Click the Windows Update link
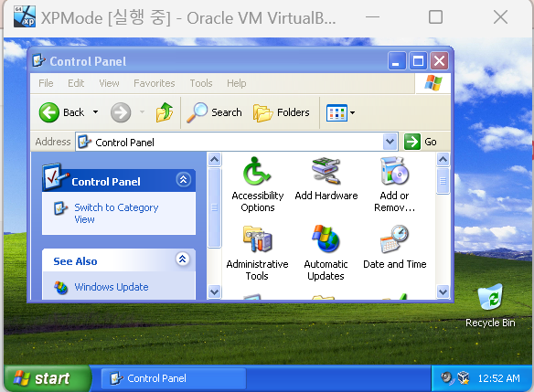The image size is (534, 392). (112, 287)
